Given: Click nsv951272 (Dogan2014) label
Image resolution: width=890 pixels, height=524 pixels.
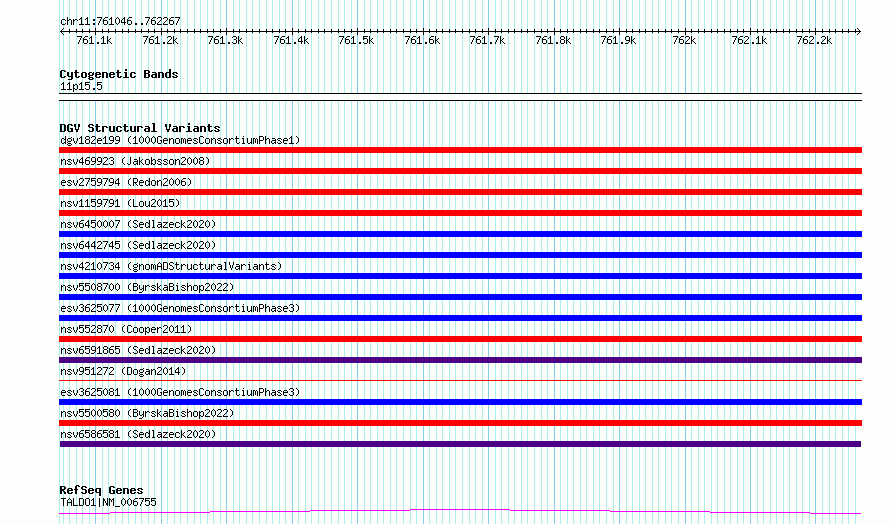Looking at the screenshot, I should coord(123,371).
